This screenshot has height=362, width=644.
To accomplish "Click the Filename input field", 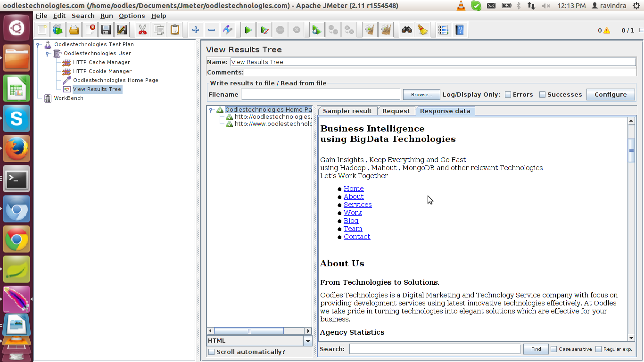I will (320, 94).
